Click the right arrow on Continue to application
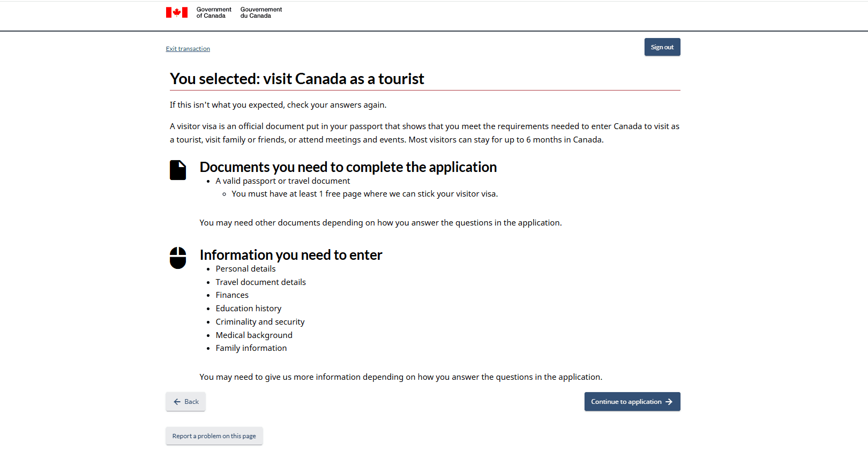Viewport: 868px width, 458px height. (669, 401)
